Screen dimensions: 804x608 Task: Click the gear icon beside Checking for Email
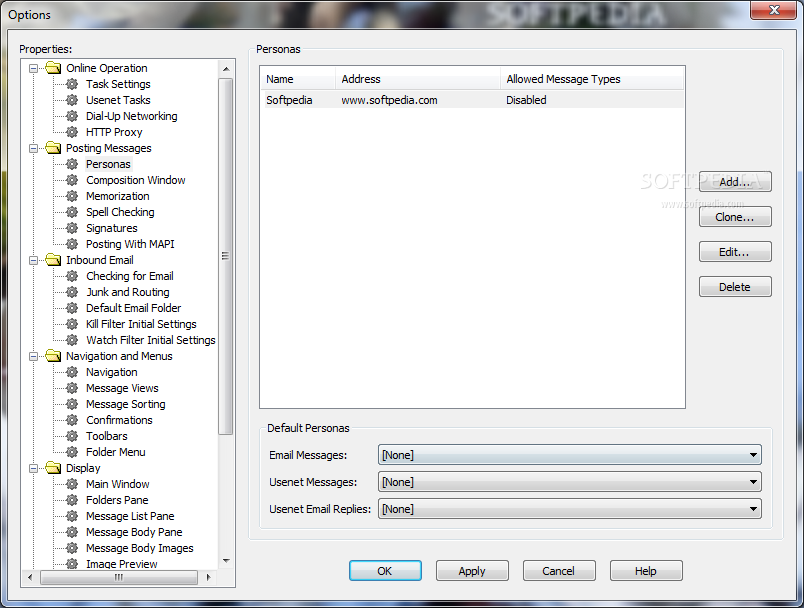(x=72, y=276)
